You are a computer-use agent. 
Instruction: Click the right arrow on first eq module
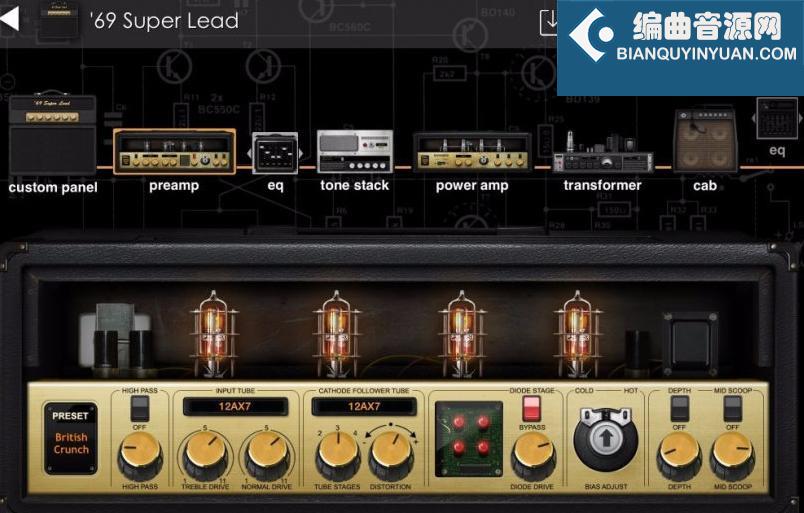coord(301,153)
